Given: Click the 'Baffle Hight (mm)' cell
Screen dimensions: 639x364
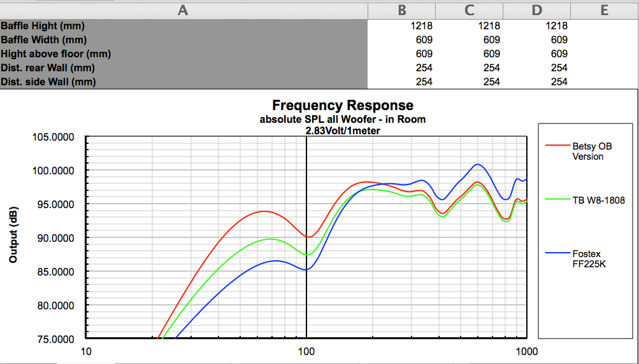Looking at the screenshot, I should (x=183, y=26).
